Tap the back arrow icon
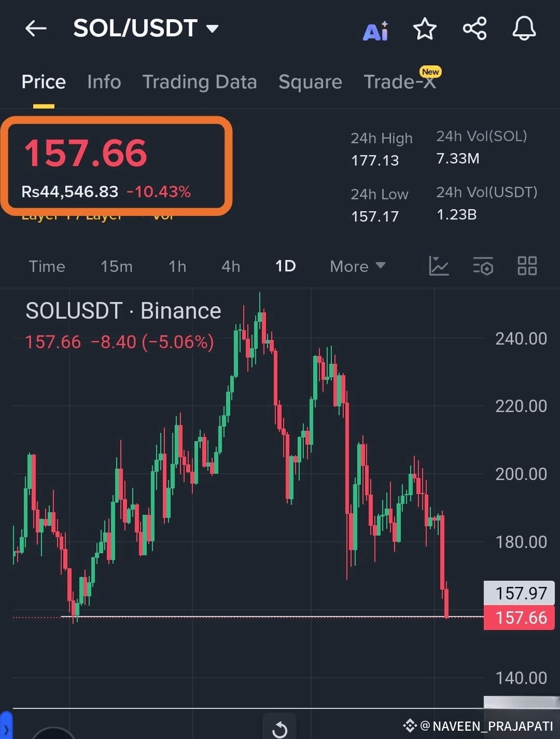The height and width of the screenshot is (739, 560). 36,29
